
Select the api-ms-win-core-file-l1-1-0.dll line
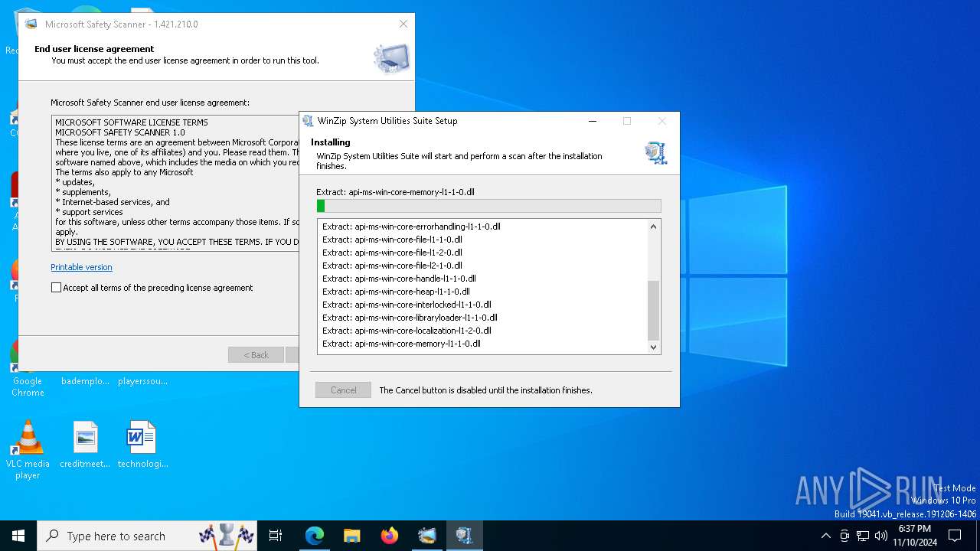click(x=392, y=240)
